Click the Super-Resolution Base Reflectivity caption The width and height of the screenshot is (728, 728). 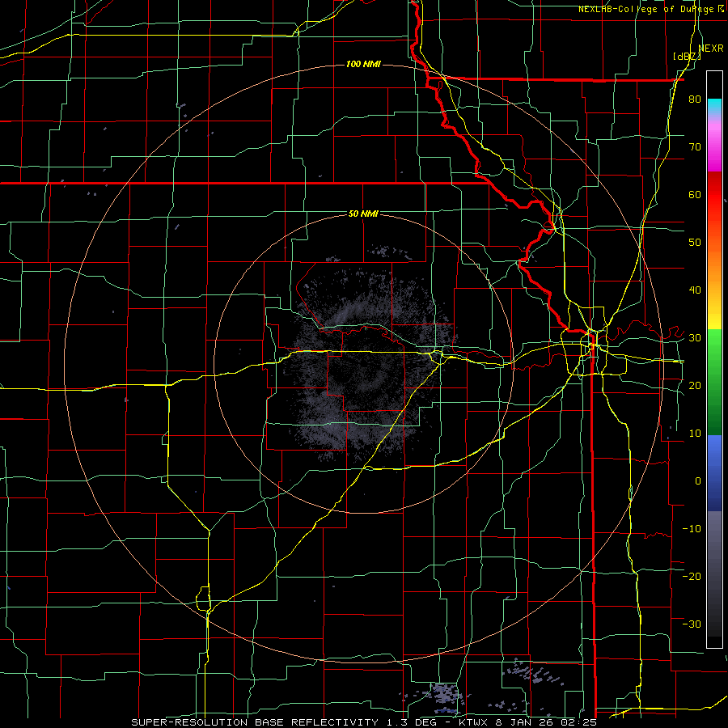pos(363,722)
